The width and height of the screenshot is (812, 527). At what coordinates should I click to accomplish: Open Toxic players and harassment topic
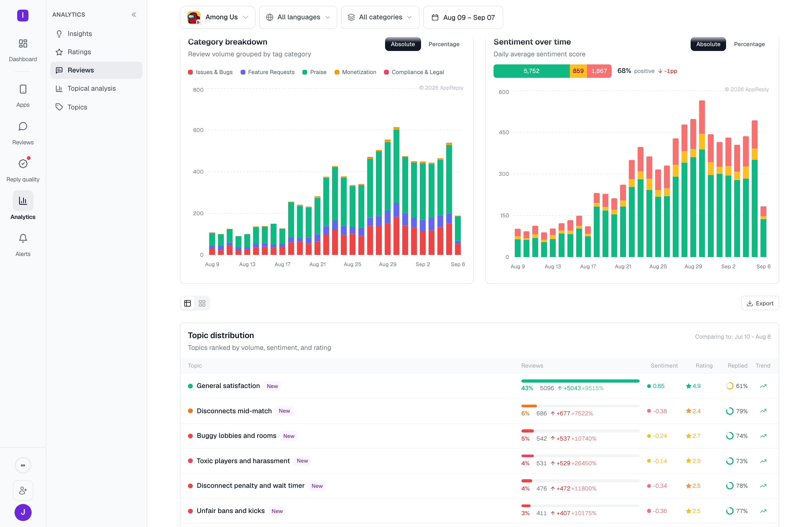click(x=243, y=461)
